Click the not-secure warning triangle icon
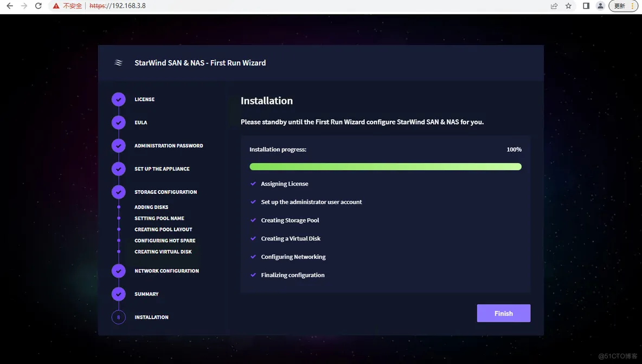Image resolution: width=642 pixels, height=364 pixels. [56, 6]
